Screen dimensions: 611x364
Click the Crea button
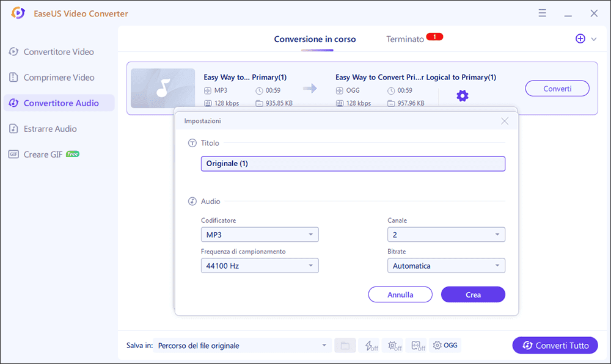[473, 294]
